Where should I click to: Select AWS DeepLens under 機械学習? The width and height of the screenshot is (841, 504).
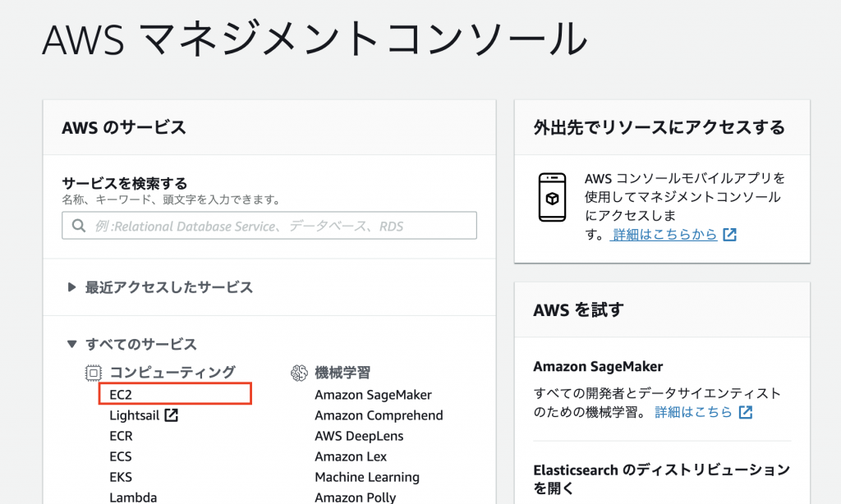point(361,435)
